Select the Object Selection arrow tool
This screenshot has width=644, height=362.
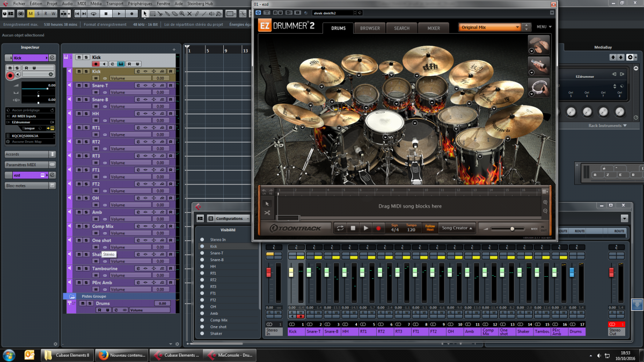coord(145,13)
